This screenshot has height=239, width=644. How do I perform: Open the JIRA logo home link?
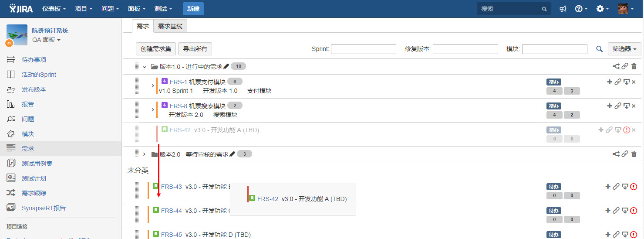coord(22,9)
